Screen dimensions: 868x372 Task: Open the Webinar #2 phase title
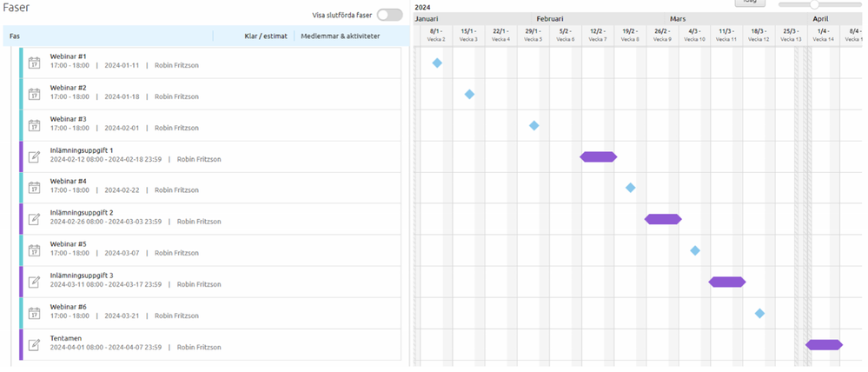point(68,88)
